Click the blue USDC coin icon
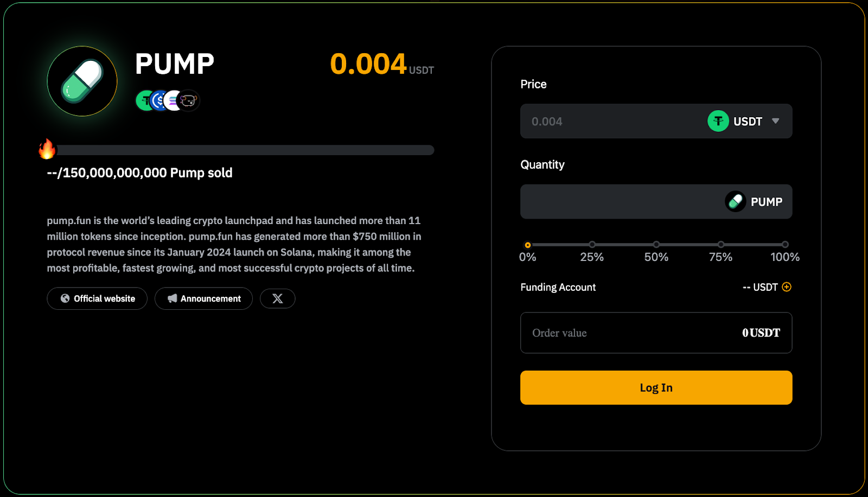This screenshot has width=868, height=497. tap(158, 100)
